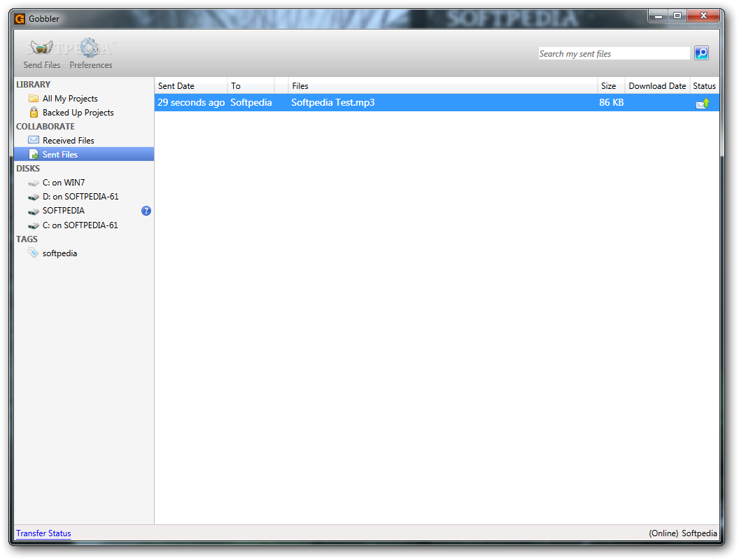Viewport: 739px width, 560px height.
Task: Click the Received Files envelope icon
Action: 34,140
